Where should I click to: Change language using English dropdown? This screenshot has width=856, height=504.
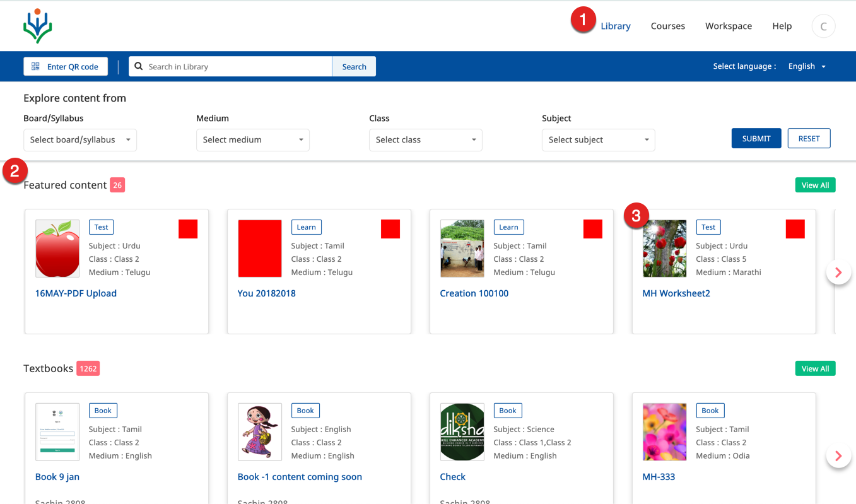click(x=807, y=66)
